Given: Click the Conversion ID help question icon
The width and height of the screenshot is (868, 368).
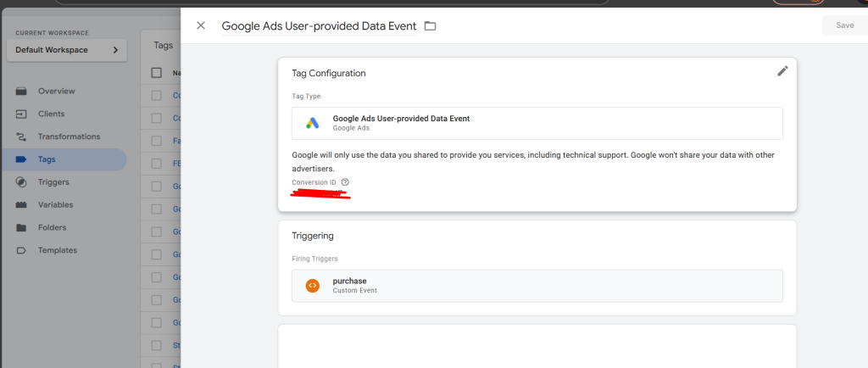Looking at the screenshot, I should (x=345, y=182).
